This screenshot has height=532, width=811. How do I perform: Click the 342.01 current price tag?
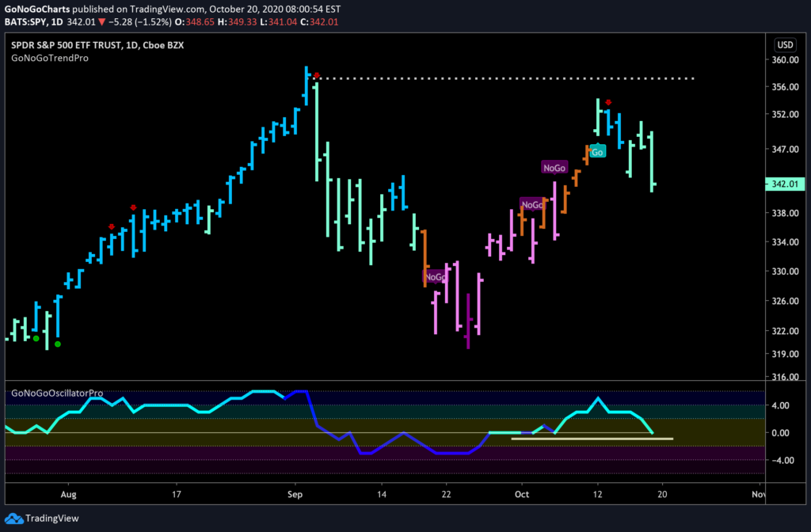(x=784, y=184)
